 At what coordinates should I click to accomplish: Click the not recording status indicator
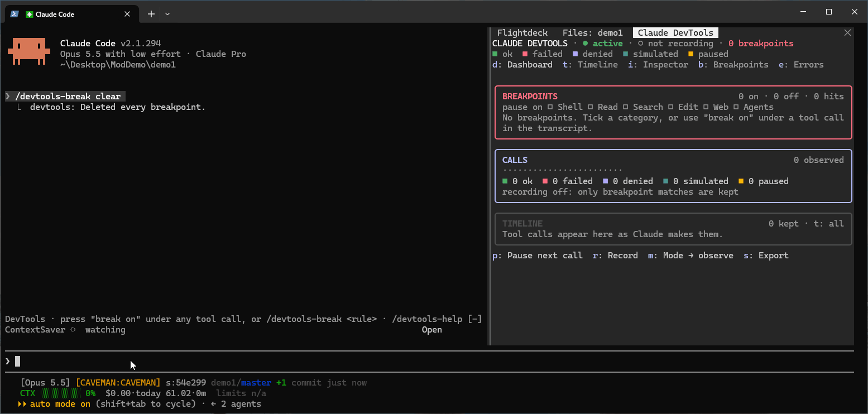click(x=675, y=44)
